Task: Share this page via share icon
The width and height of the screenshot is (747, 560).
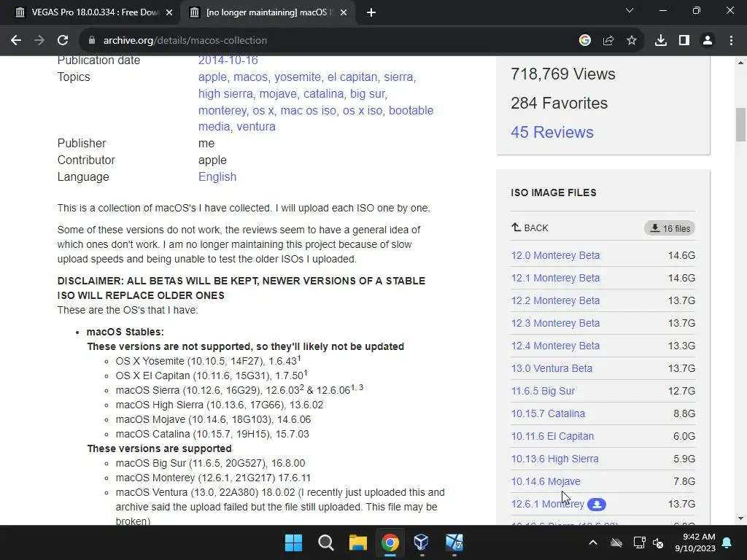Action: click(x=608, y=41)
